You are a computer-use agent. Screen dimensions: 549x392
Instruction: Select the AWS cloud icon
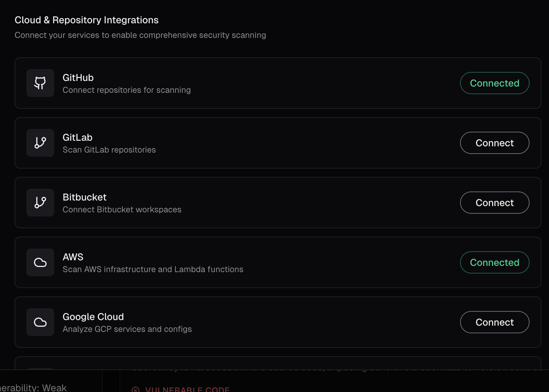40,262
